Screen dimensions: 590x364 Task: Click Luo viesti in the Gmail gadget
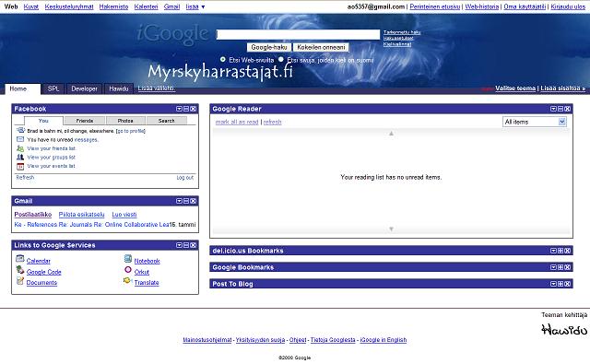coord(124,215)
